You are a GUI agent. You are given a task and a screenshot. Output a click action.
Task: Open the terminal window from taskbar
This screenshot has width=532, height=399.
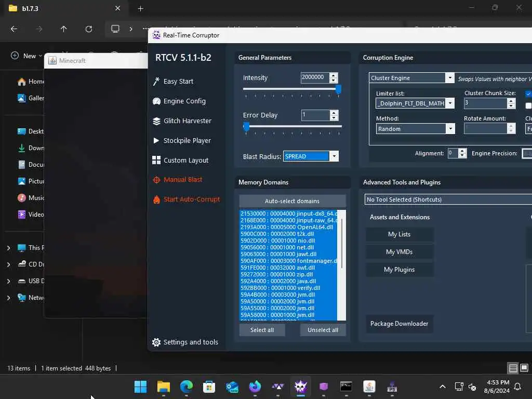tap(346, 387)
